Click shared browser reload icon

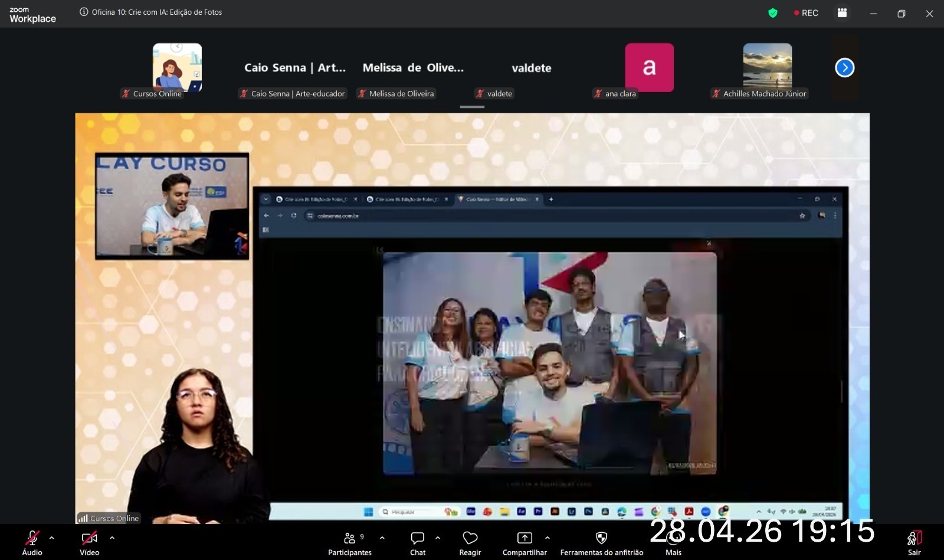point(294,216)
